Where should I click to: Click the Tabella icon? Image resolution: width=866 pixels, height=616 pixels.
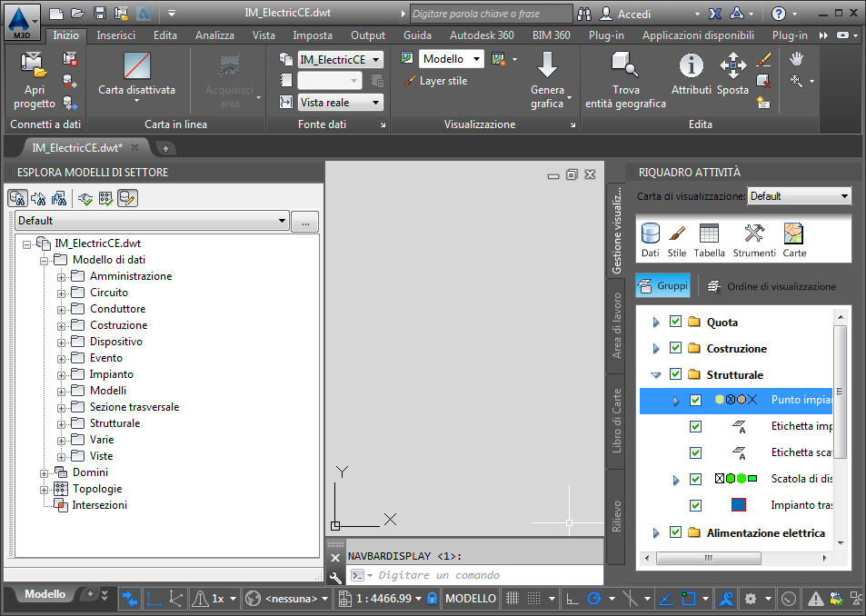709,233
